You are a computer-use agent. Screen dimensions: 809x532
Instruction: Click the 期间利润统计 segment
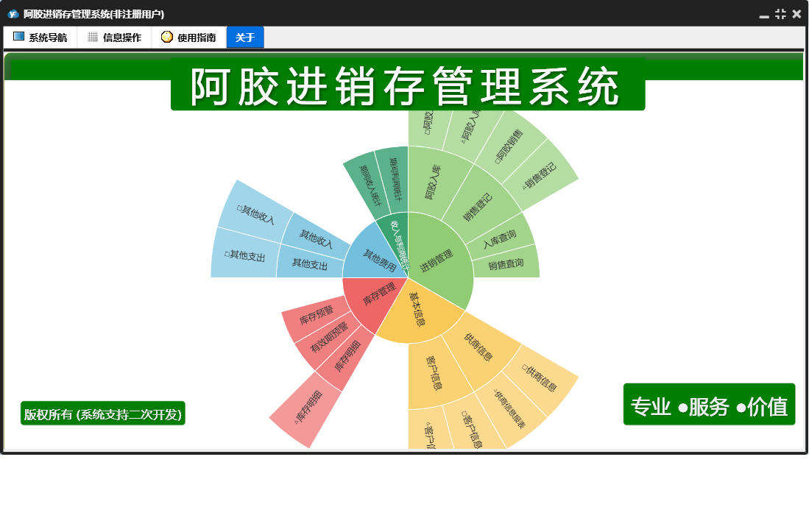click(x=395, y=180)
